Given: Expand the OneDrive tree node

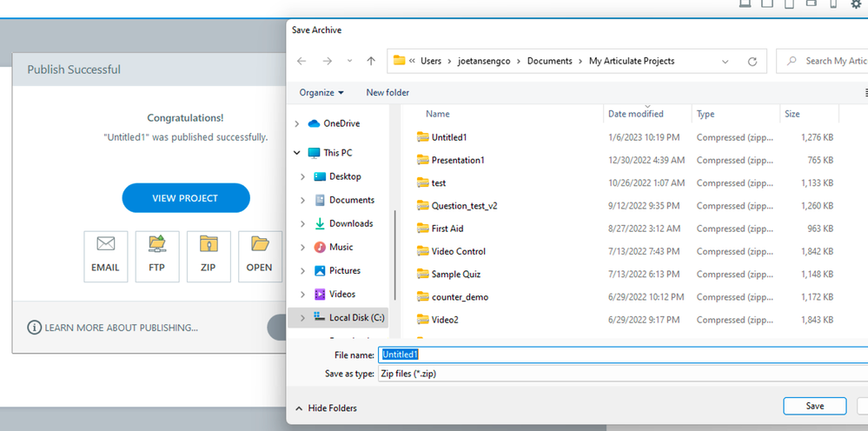Looking at the screenshot, I should (297, 124).
